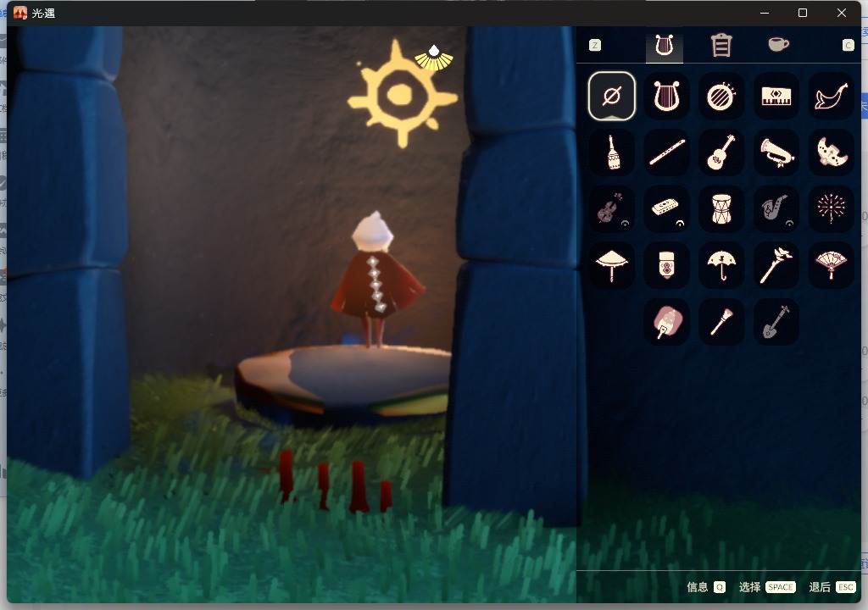Pick the ocarina instrument
868x610 pixels.
pyautogui.click(x=831, y=152)
